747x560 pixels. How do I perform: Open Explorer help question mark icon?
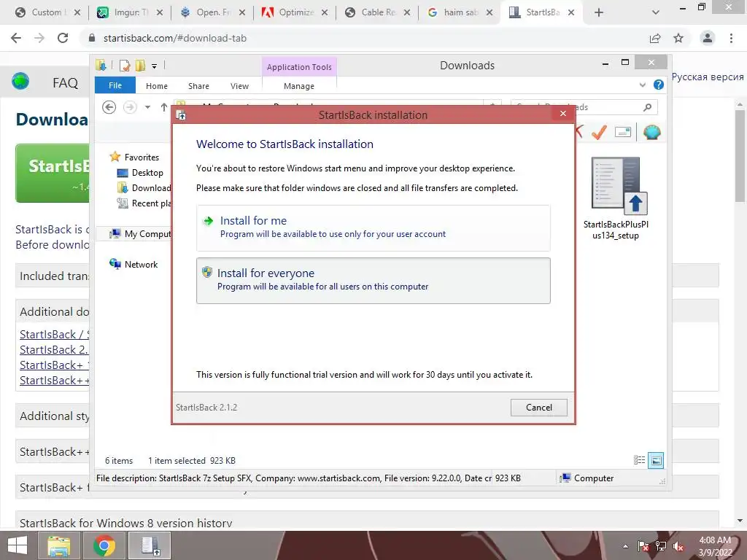pos(659,85)
